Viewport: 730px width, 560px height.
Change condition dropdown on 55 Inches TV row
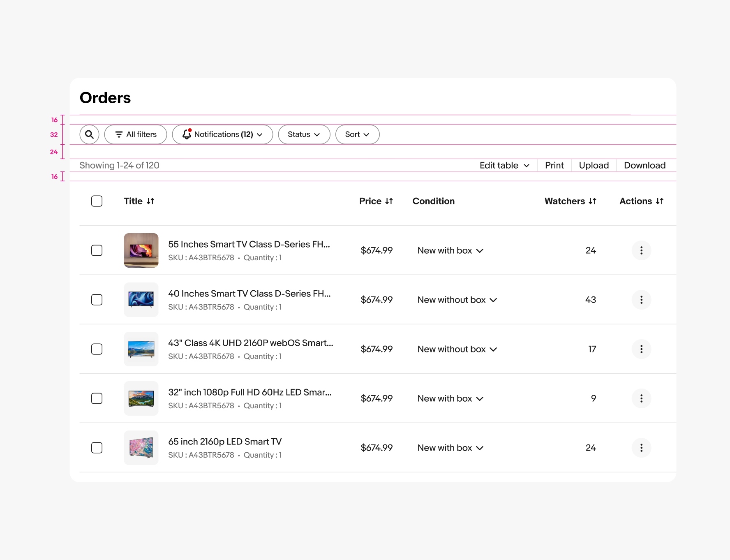point(450,250)
